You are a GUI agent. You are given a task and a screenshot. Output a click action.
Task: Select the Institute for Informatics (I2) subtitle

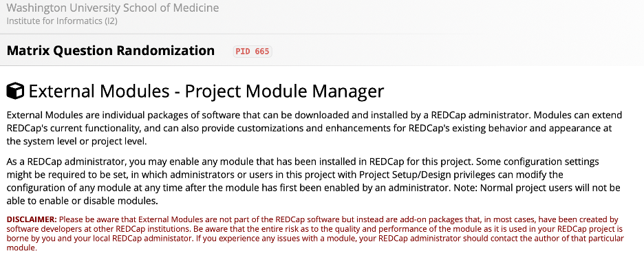tap(62, 21)
